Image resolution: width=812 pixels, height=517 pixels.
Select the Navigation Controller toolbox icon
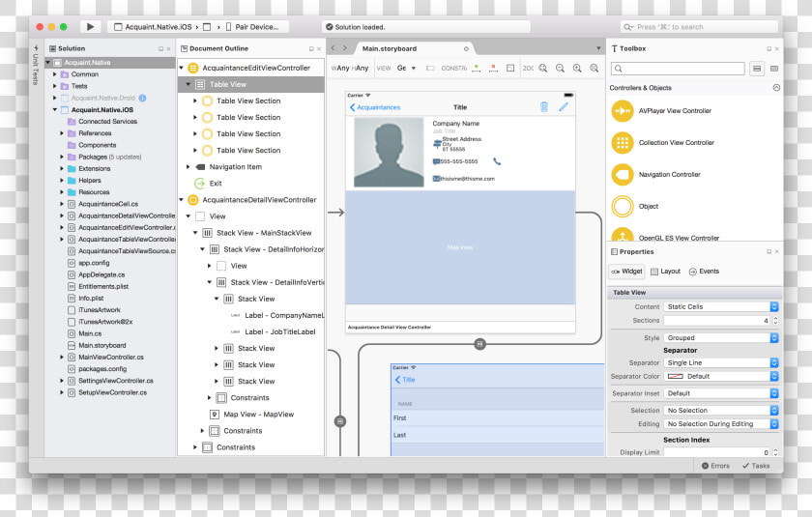tap(623, 174)
